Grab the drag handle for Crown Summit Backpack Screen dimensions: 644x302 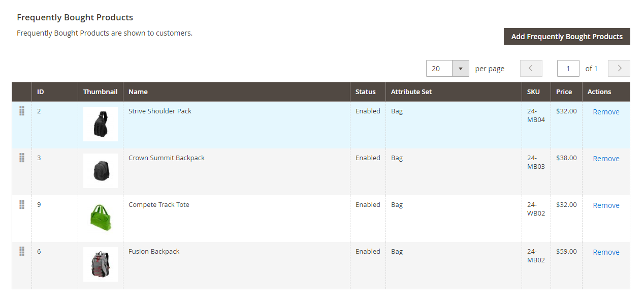coord(22,158)
